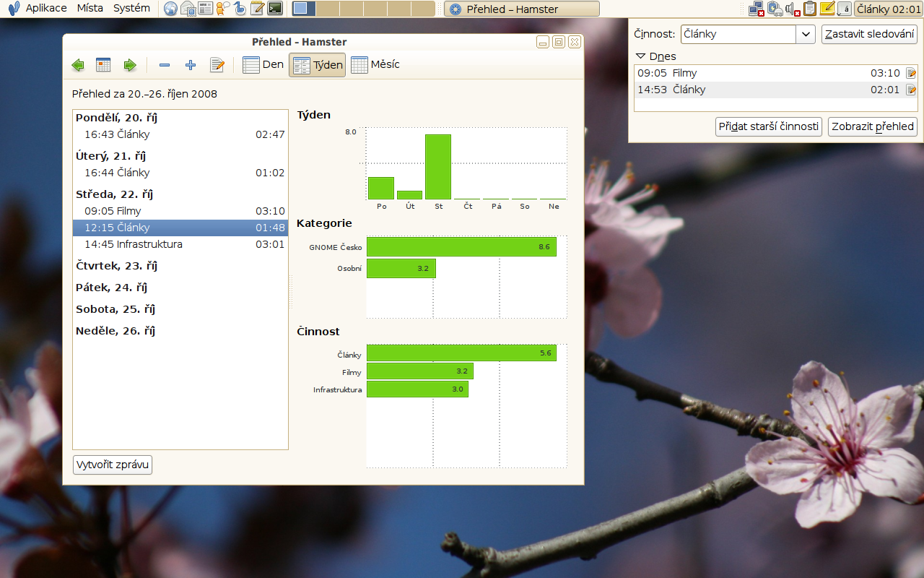Image resolution: width=924 pixels, height=578 pixels.
Task: Click the Pátek, 24. říj day header
Action: (x=111, y=288)
